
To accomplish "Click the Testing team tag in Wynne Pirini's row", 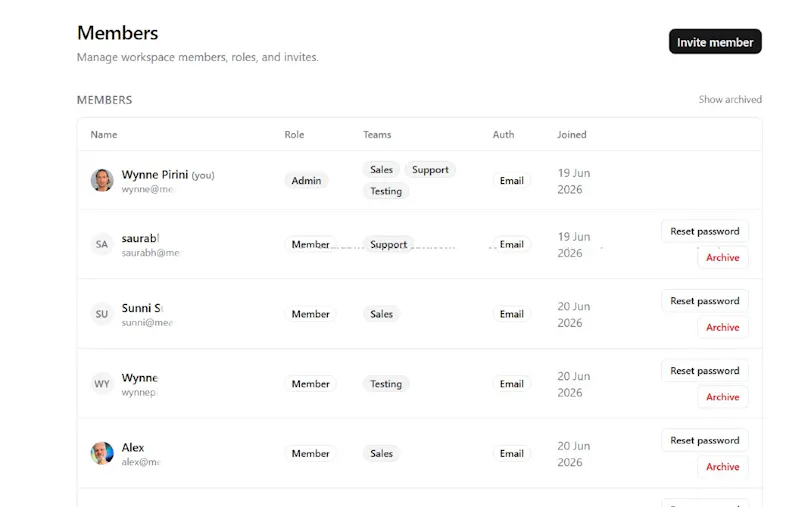I will (x=386, y=191).
